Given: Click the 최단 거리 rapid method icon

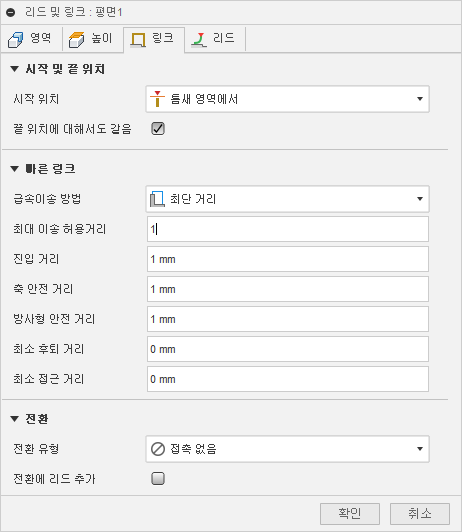Looking at the screenshot, I should coord(157,199).
